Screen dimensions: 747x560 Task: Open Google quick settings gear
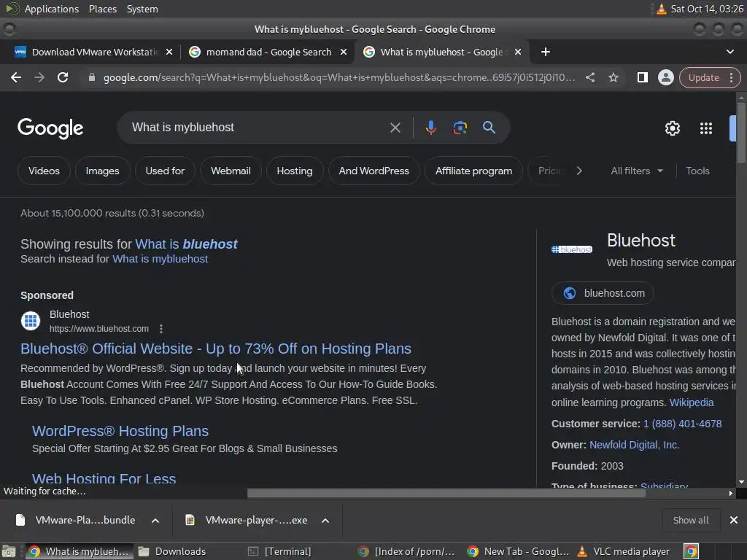pos(672,128)
